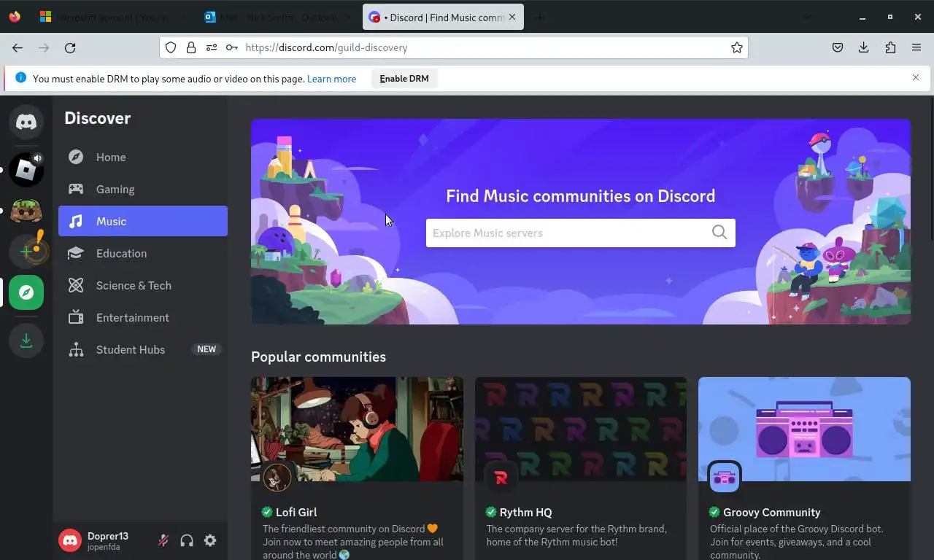Go back with browser back arrow
The image size is (934, 560).
click(18, 47)
